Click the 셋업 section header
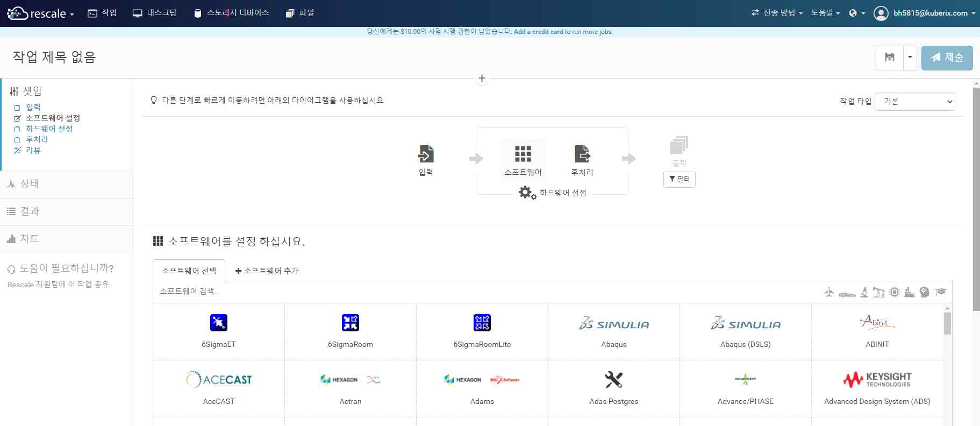The image size is (980, 426). coord(32,91)
